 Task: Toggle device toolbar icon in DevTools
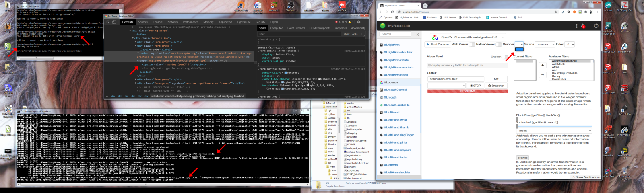[x=115, y=22]
